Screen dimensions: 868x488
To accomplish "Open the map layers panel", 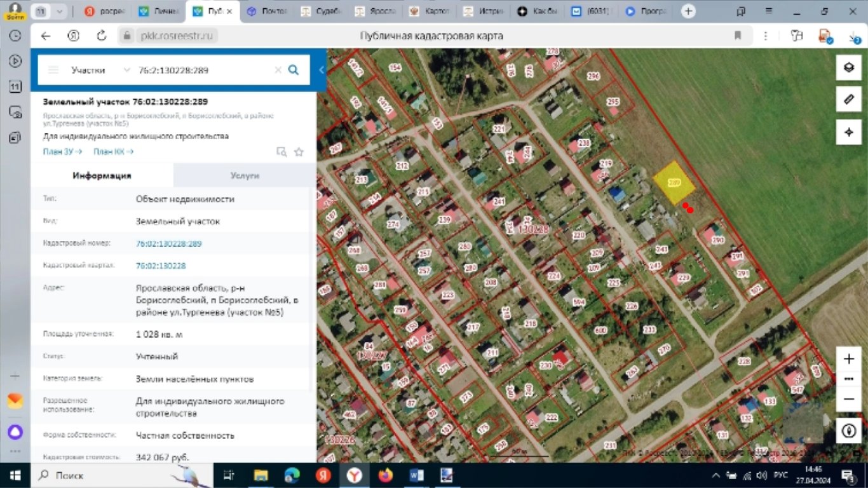I will point(848,67).
